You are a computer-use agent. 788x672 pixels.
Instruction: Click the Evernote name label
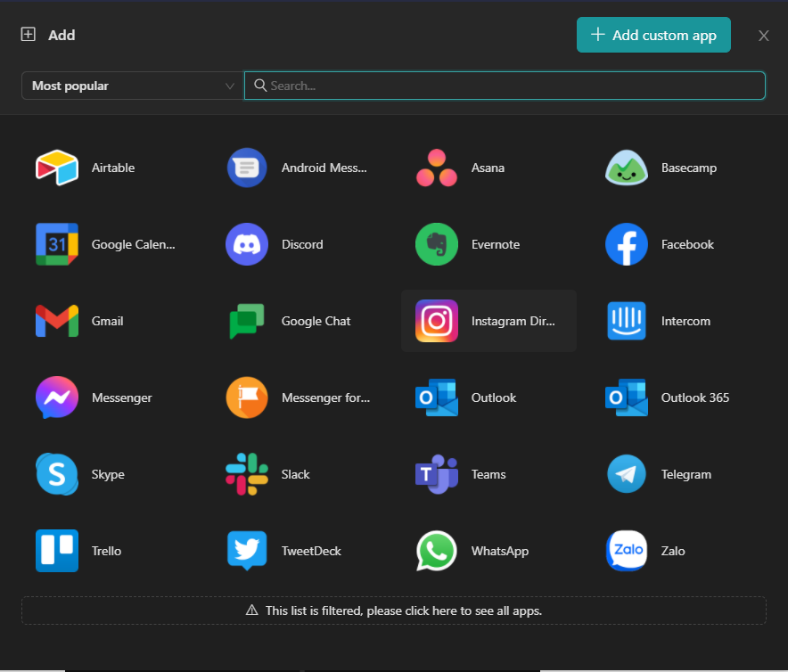click(x=496, y=244)
